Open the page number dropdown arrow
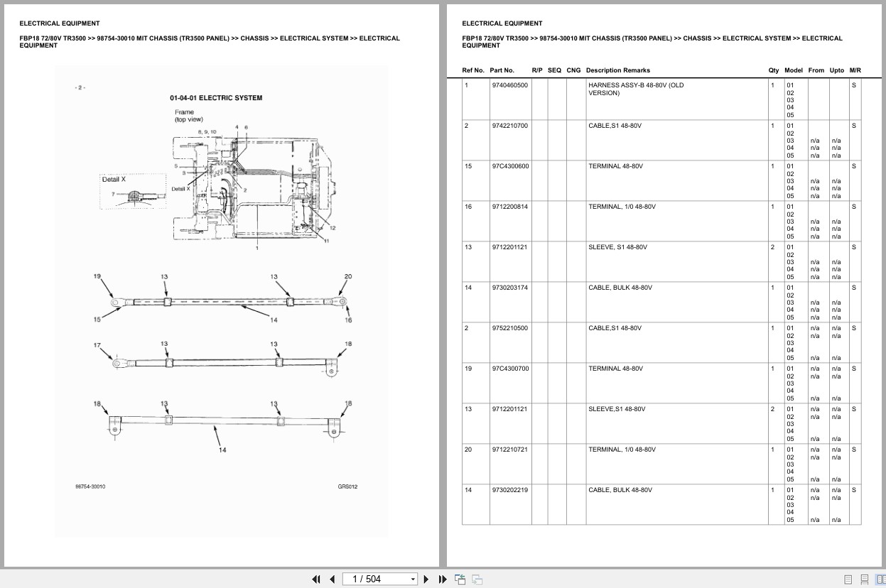The image size is (886, 588). [x=413, y=579]
